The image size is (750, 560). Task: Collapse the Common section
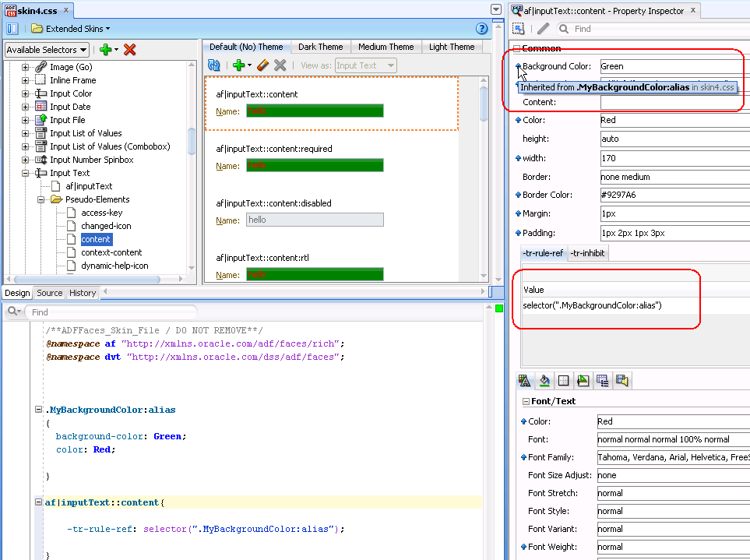click(x=516, y=48)
